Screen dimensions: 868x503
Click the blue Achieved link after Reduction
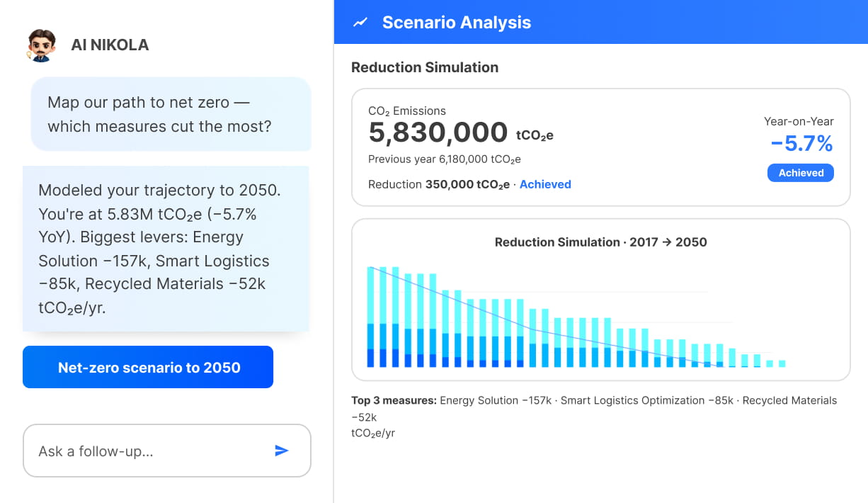545,184
